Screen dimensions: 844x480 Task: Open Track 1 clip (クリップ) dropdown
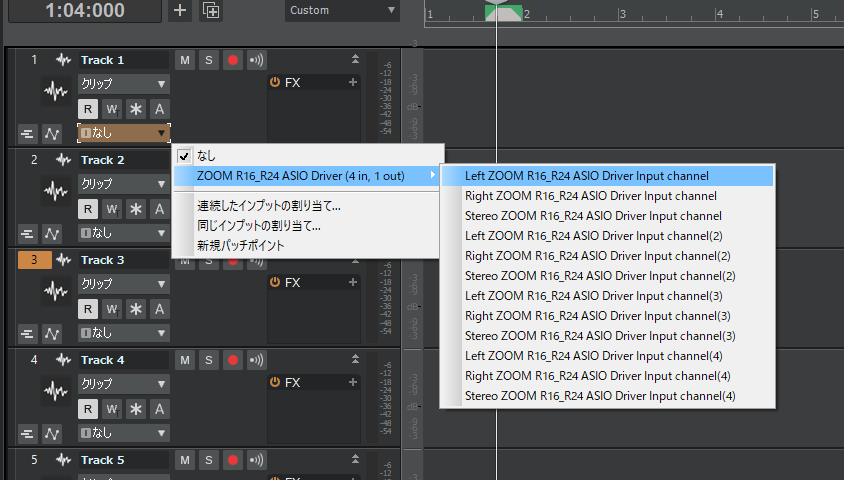pyautogui.click(x=124, y=84)
